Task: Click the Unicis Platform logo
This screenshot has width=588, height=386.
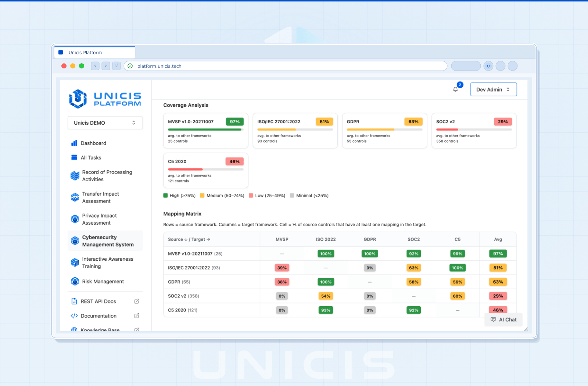Action: point(105,99)
